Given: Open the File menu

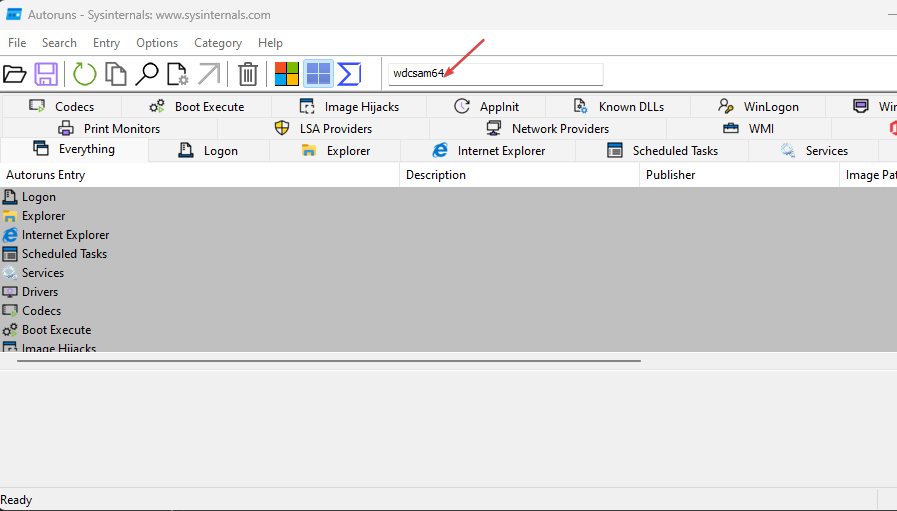Looking at the screenshot, I should click(17, 43).
